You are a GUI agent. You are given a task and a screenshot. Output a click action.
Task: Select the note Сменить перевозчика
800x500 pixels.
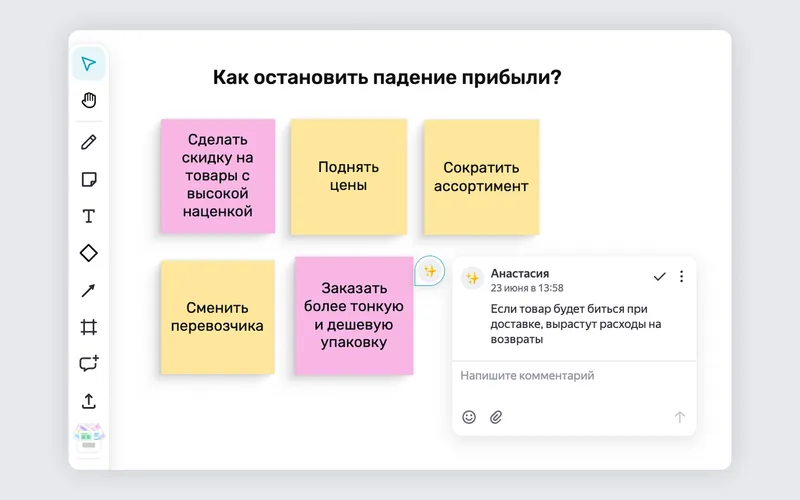(x=217, y=317)
